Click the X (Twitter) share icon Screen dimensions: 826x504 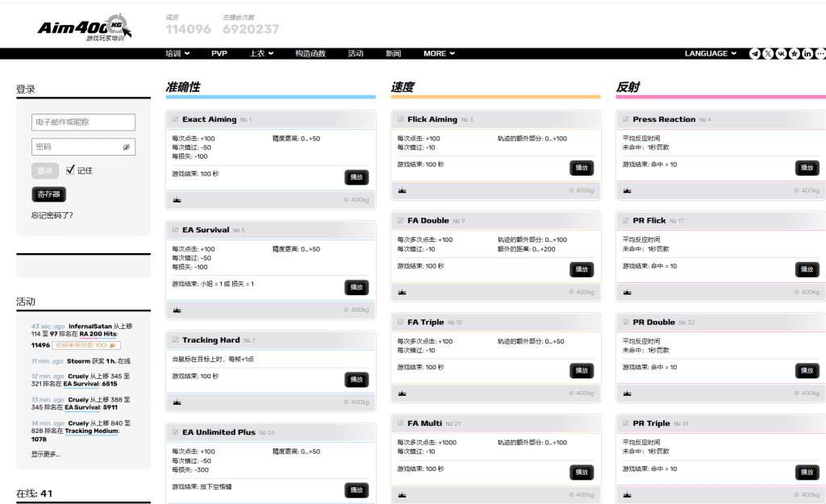768,53
